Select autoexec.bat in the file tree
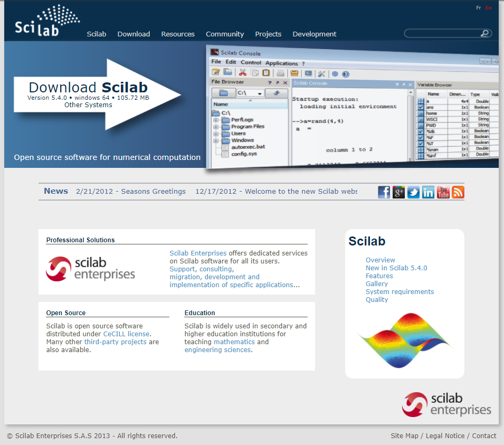Viewport: 504px width, 445px height. click(x=248, y=147)
